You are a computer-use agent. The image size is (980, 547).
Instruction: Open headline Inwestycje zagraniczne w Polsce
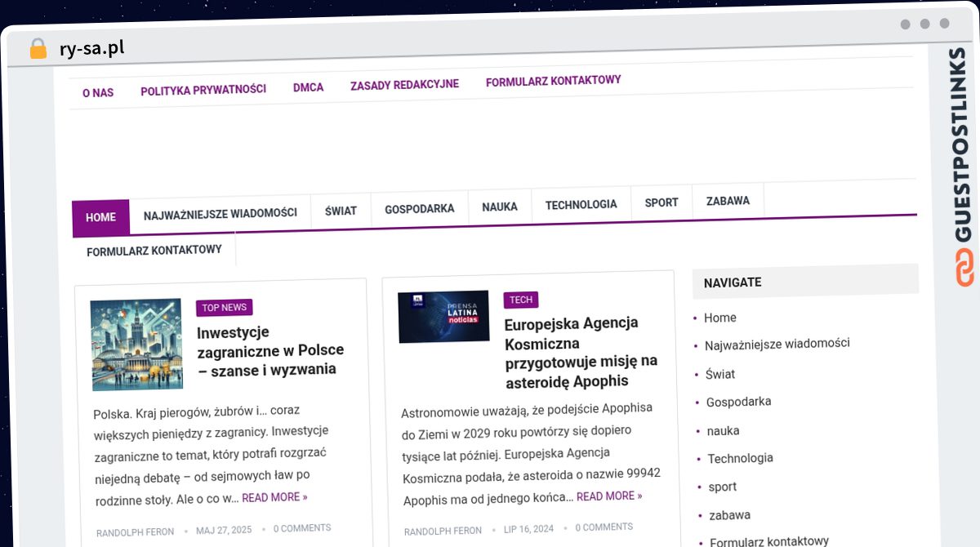coord(270,350)
